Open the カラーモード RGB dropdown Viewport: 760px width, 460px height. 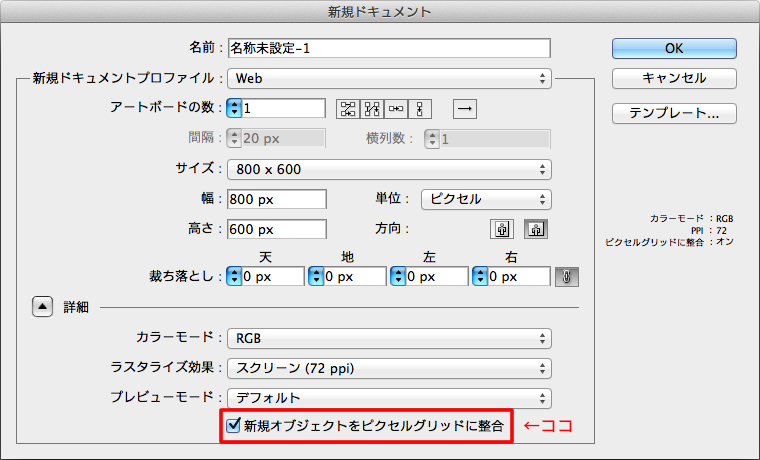click(390, 338)
